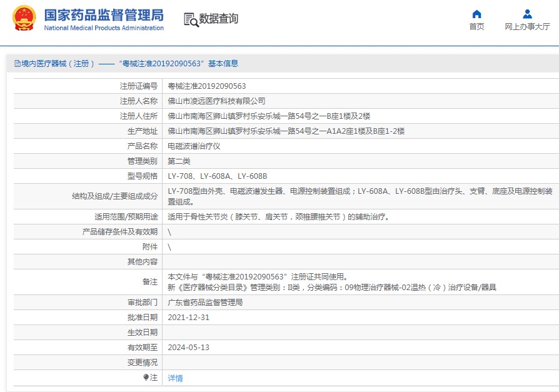This screenshot has width=559, height=392.
Task: Click management category value 第二类
Action: (179, 161)
